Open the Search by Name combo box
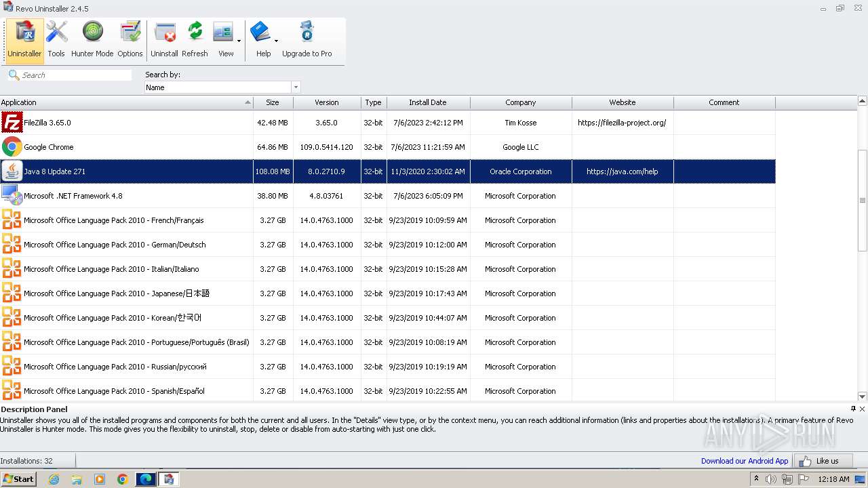 [222, 87]
